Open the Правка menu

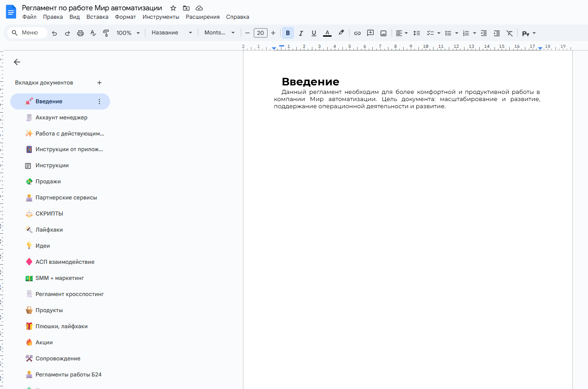53,17
